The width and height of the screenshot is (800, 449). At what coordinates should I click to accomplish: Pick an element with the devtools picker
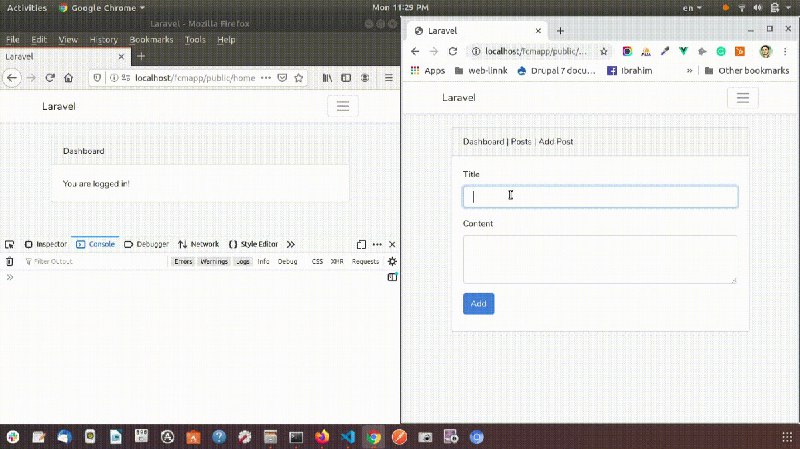coord(9,244)
